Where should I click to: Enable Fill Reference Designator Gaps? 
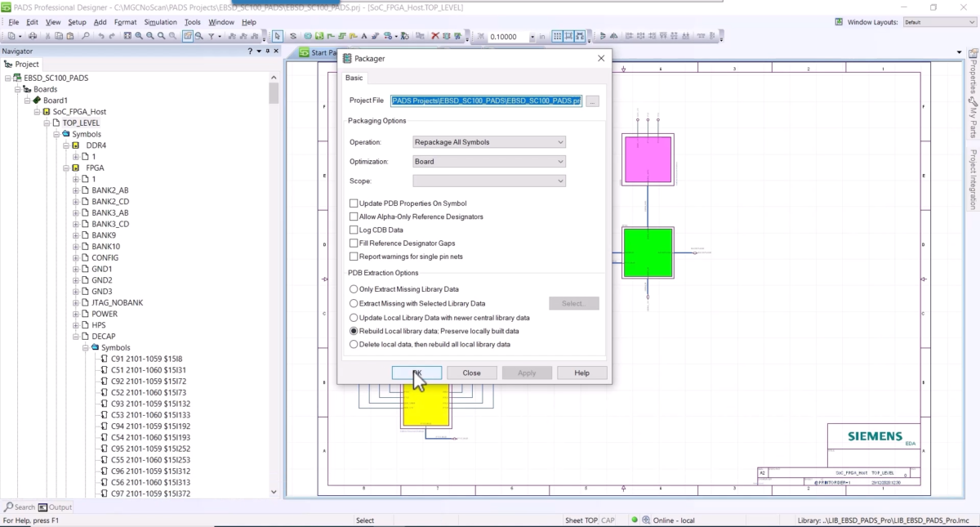pyautogui.click(x=354, y=243)
